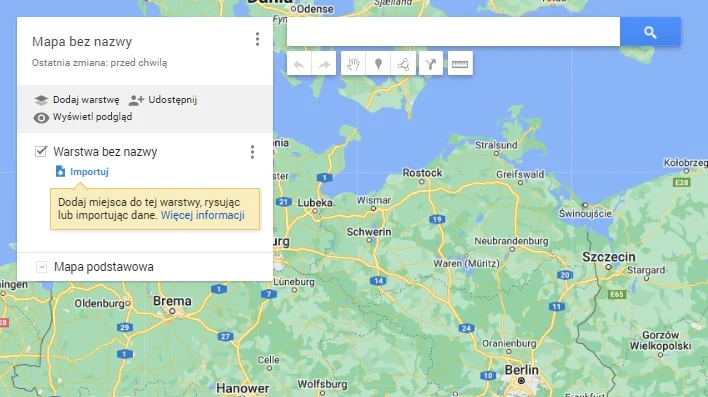This screenshot has height=397, width=708.
Task: Click the Warstwa bez nazwy layer name
Action: tap(105, 152)
